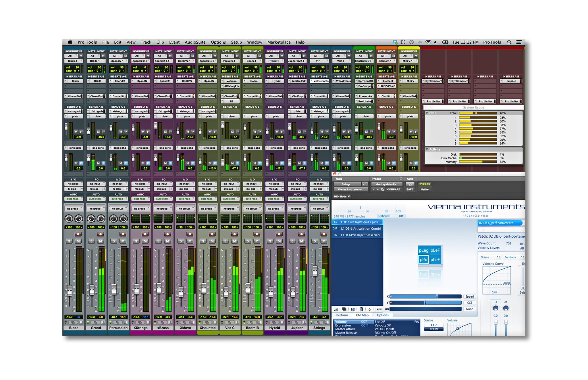Open MIDI instrument icon on Blade track
588x380 pixels.
(81, 322)
